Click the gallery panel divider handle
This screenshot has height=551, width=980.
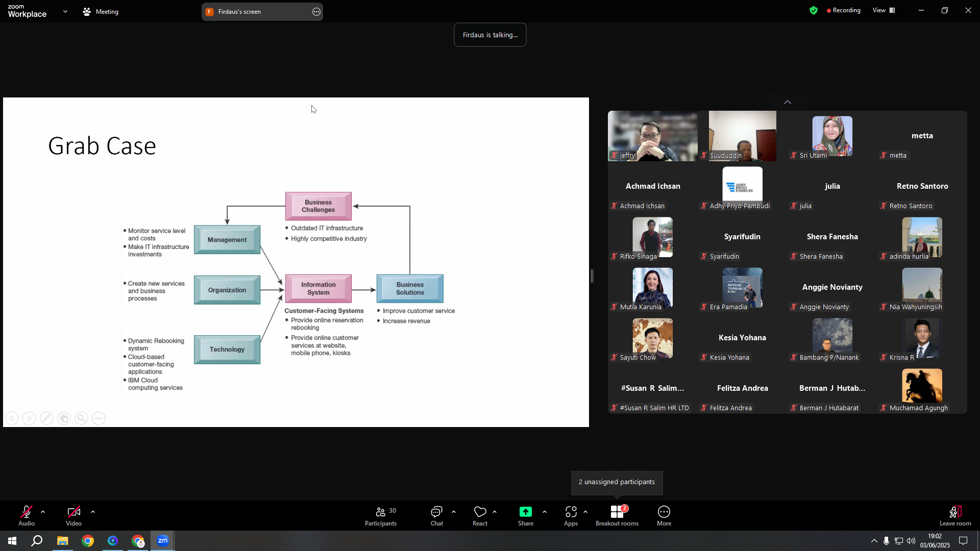pos(592,276)
